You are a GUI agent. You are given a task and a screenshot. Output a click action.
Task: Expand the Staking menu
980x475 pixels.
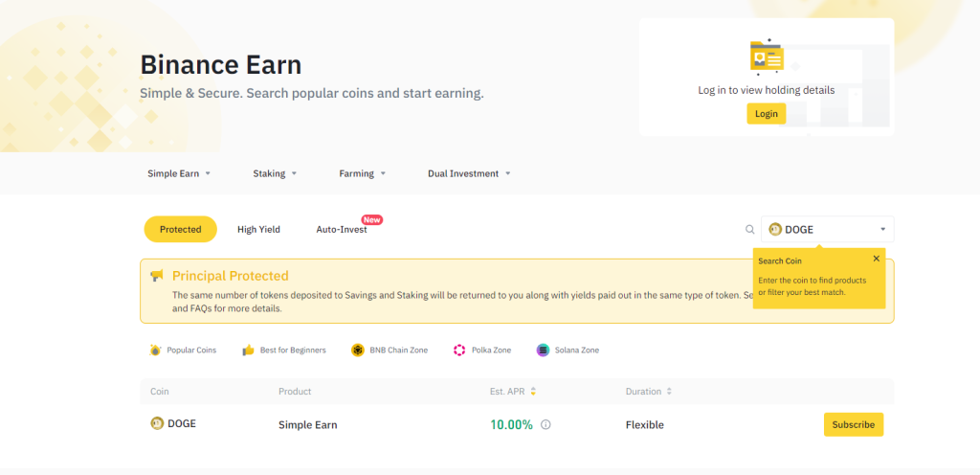tap(275, 173)
